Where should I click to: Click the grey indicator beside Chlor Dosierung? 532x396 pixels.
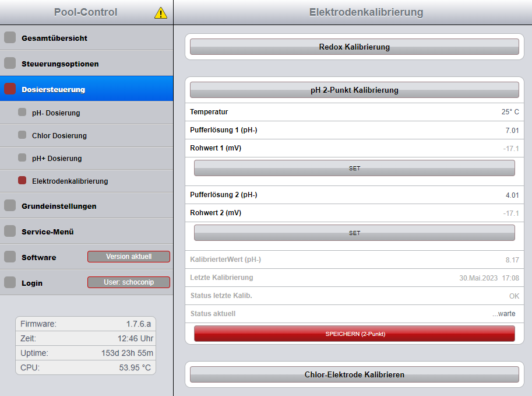[x=22, y=135]
